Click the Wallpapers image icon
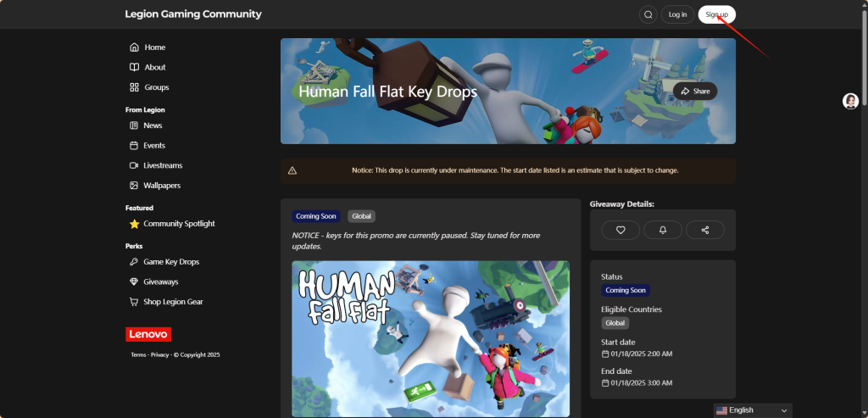 133,186
